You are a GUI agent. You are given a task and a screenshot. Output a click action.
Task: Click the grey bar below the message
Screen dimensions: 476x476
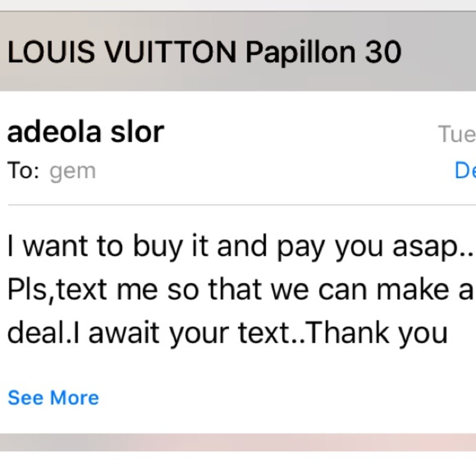point(238,442)
